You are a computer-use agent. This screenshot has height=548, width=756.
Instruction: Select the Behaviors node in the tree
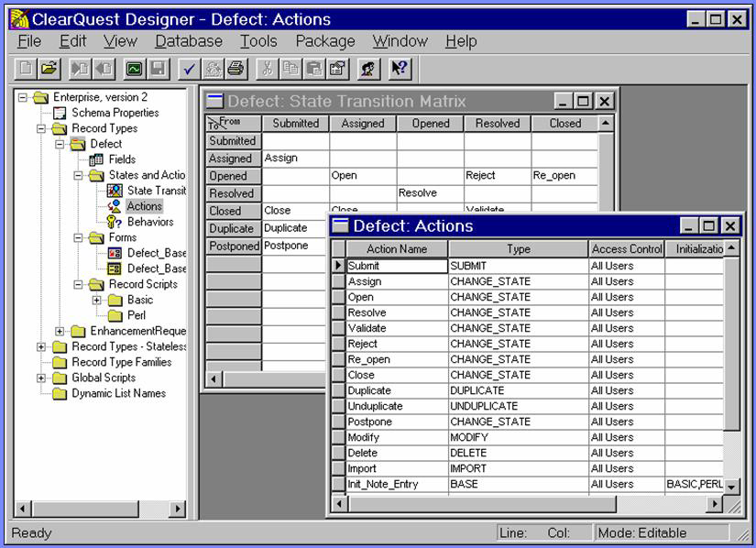(x=150, y=222)
